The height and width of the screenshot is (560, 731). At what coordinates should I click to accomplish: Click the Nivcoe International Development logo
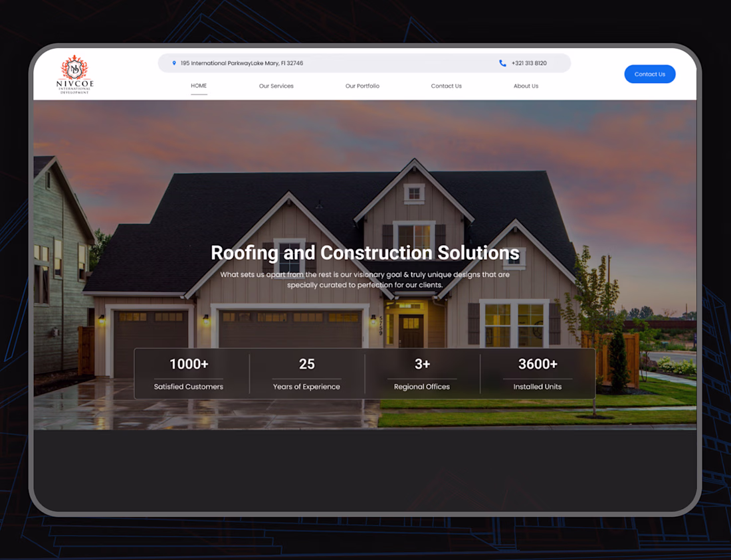pos(75,74)
